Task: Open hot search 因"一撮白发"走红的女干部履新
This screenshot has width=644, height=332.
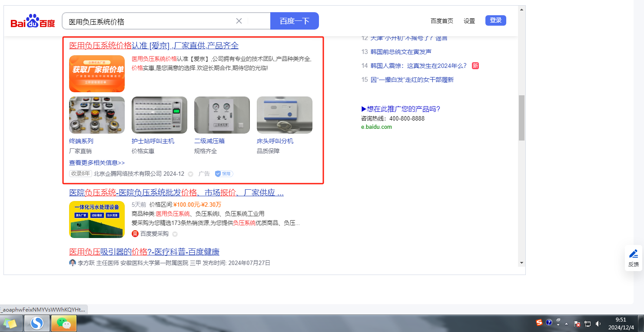Action: (412, 80)
